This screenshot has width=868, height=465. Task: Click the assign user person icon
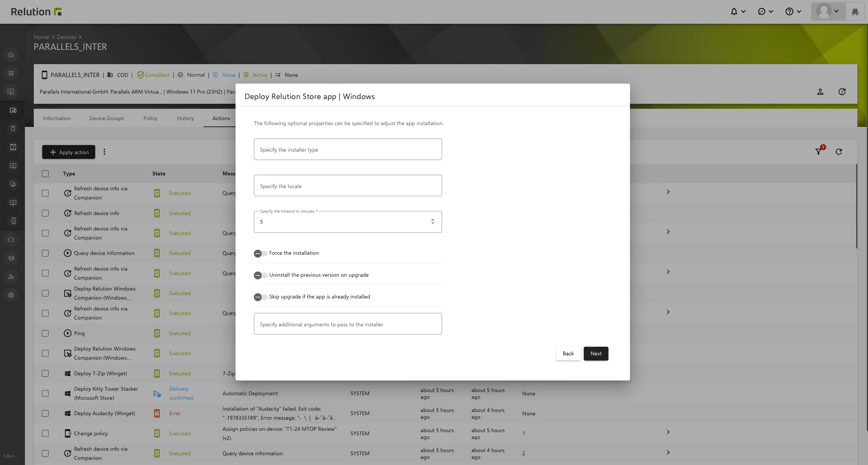point(820,92)
